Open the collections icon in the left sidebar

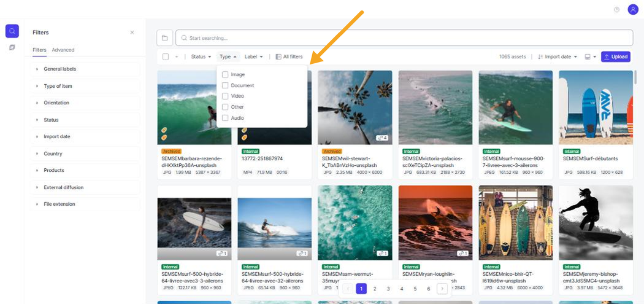[x=12, y=48]
